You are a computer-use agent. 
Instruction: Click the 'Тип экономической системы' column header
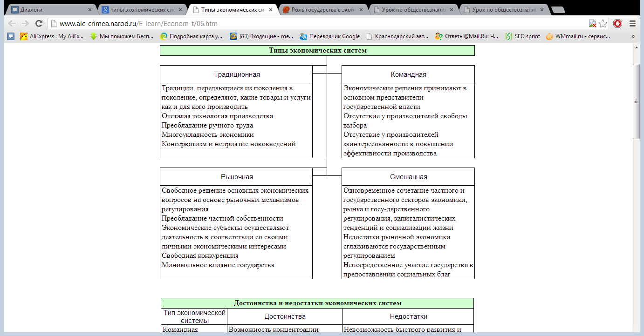click(x=195, y=316)
